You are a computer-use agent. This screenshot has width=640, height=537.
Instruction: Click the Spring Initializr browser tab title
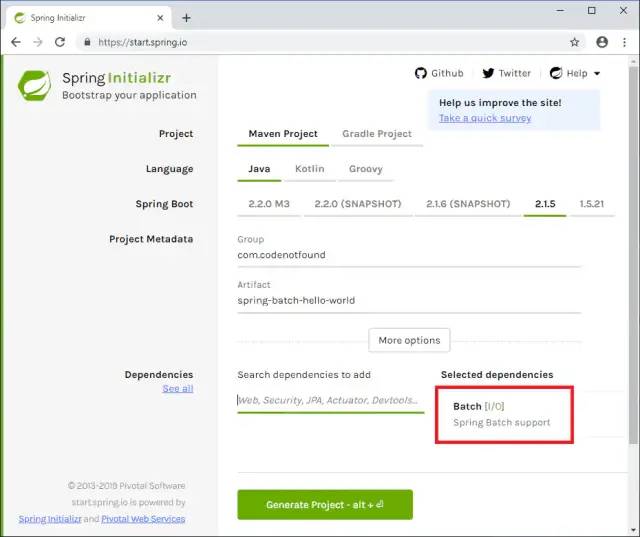pyautogui.click(x=58, y=18)
